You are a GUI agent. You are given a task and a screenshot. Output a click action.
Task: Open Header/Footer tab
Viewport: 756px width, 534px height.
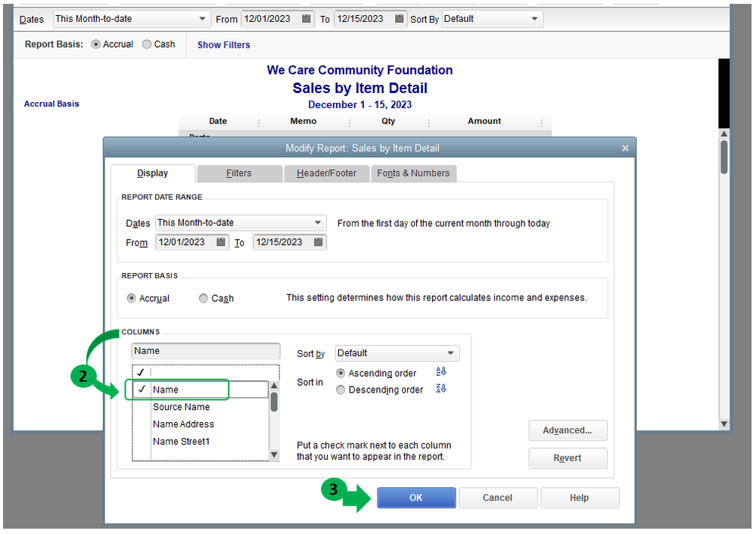[x=326, y=173]
